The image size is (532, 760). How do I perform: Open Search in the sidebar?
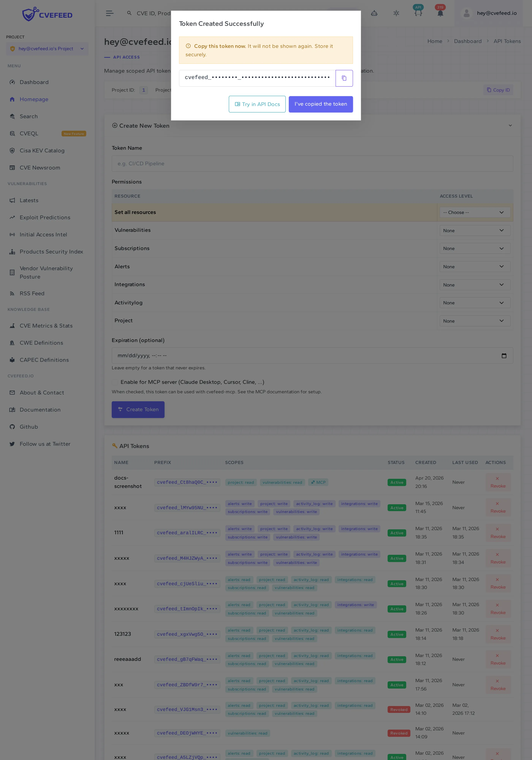28,116
